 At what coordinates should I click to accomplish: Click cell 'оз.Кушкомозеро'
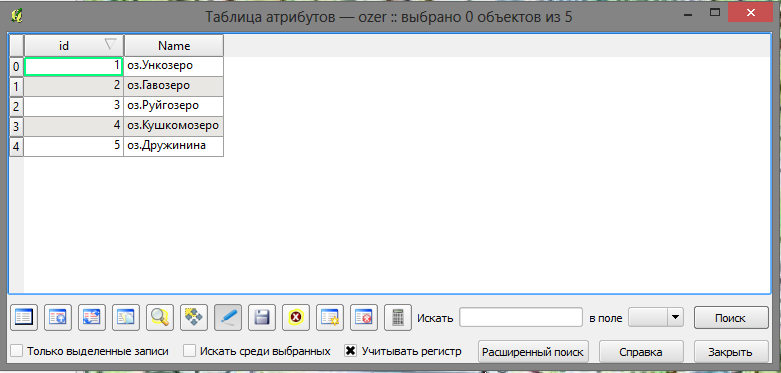(173, 125)
